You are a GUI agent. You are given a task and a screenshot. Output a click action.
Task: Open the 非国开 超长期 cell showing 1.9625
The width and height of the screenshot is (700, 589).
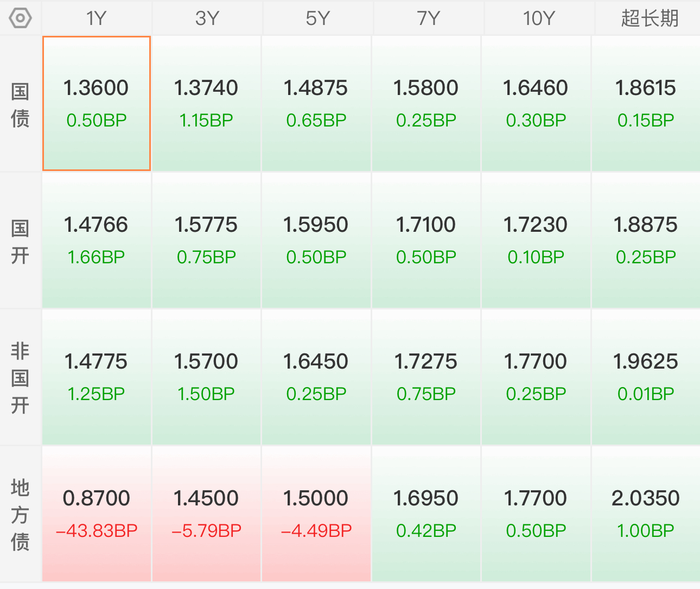[646, 377]
